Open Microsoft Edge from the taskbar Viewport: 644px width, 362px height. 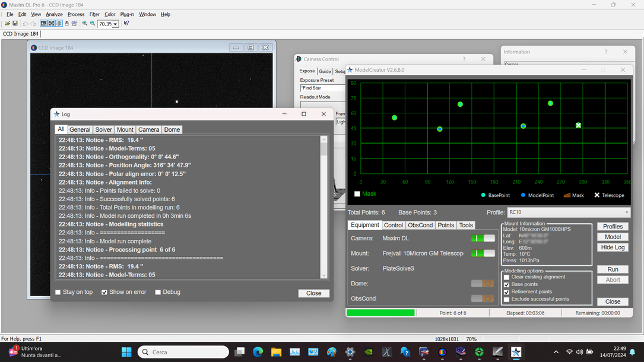pyautogui.click(x=258, y=352)
